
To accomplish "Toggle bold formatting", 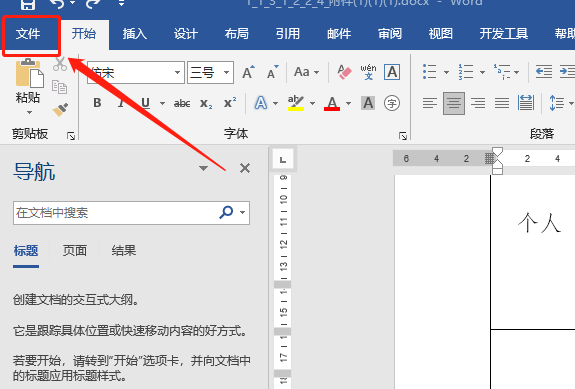I will click(x=97, y=103).
